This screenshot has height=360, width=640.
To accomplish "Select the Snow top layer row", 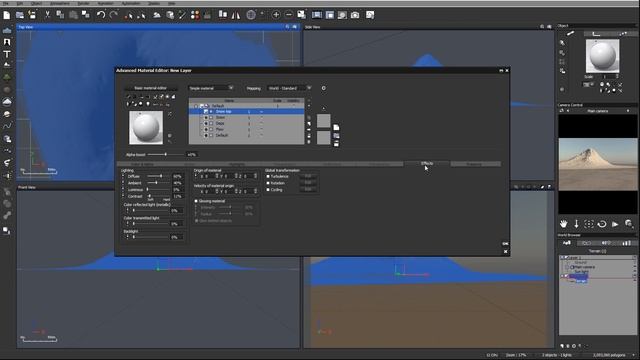I will click(x=247, y=111).
